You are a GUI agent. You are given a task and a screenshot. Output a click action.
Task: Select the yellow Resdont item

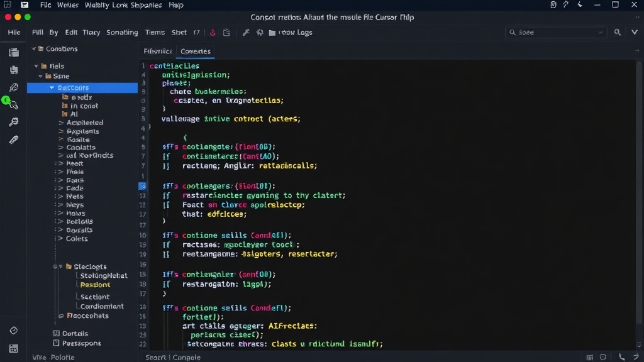(95, 285)
